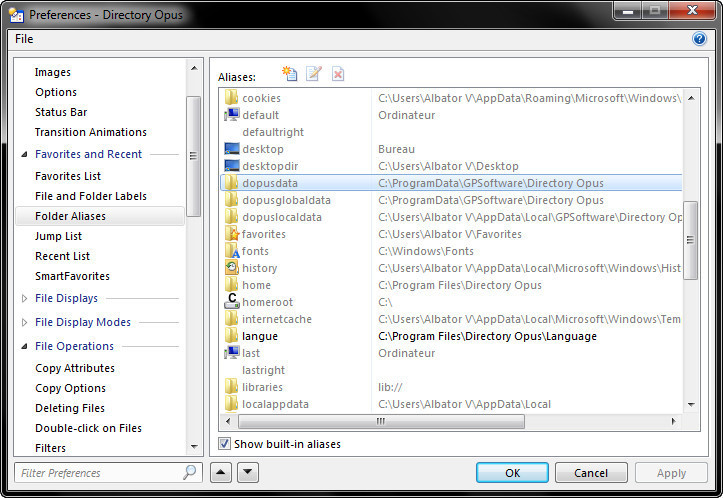Viewport: 723px width, 498px height.
Task: Click the Directory Opus title bar icon
Action: pyautogui.click(x=16, y=15)
